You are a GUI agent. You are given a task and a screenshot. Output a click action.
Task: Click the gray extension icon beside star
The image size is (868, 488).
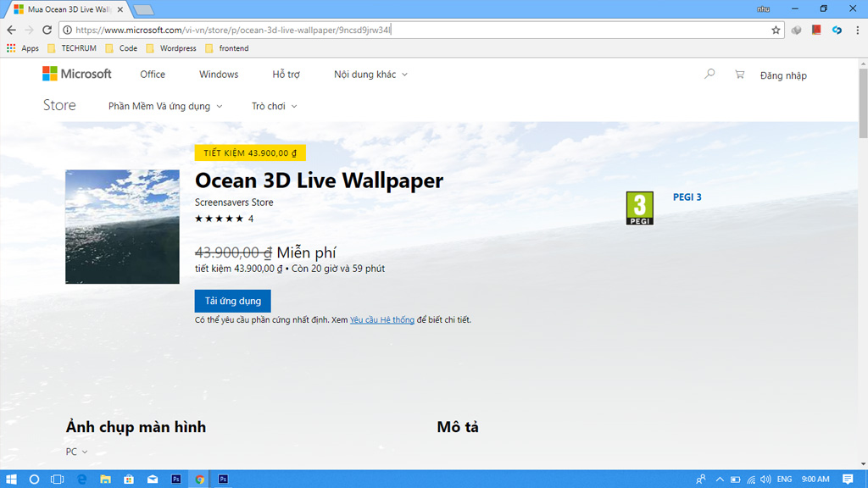796,30
